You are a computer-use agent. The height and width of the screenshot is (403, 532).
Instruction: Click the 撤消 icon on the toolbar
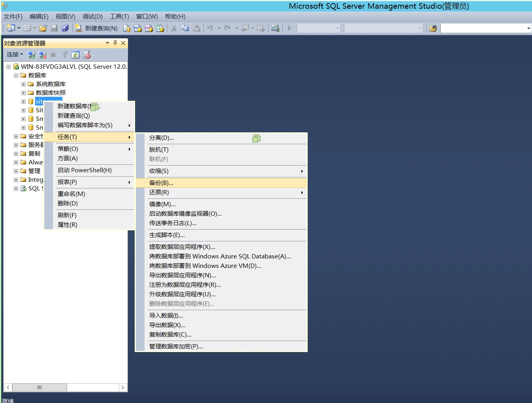(x=211, y=28)
